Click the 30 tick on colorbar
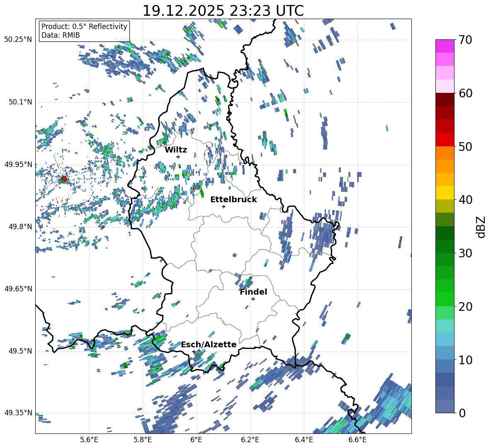Screen dimensions: 491x448 point(465,253)
